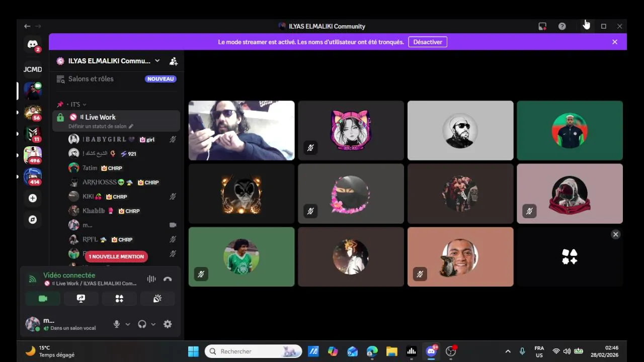The width and height of the screenshot is (644, 362).
Task: Toggle headphones deafen
Action: pos(142,324)
